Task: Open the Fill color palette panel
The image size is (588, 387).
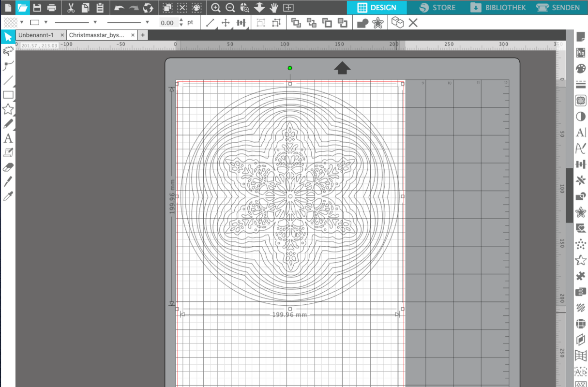Action: (580, 69)
